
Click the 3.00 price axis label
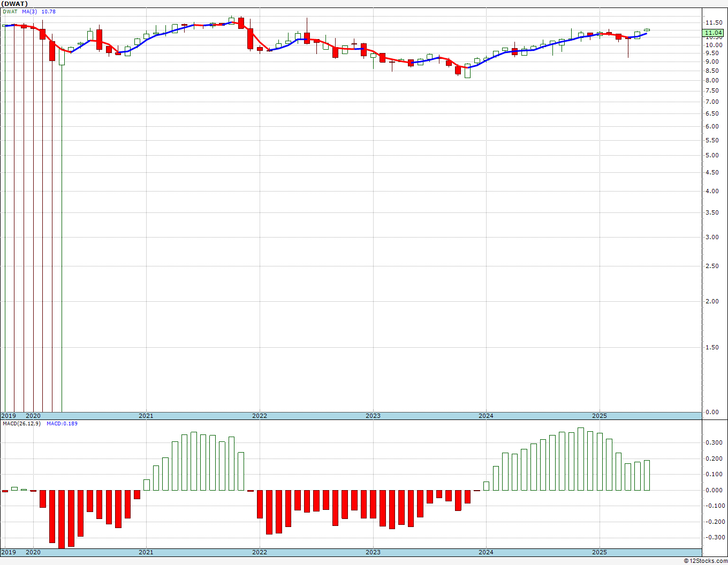tap(712, 238)
